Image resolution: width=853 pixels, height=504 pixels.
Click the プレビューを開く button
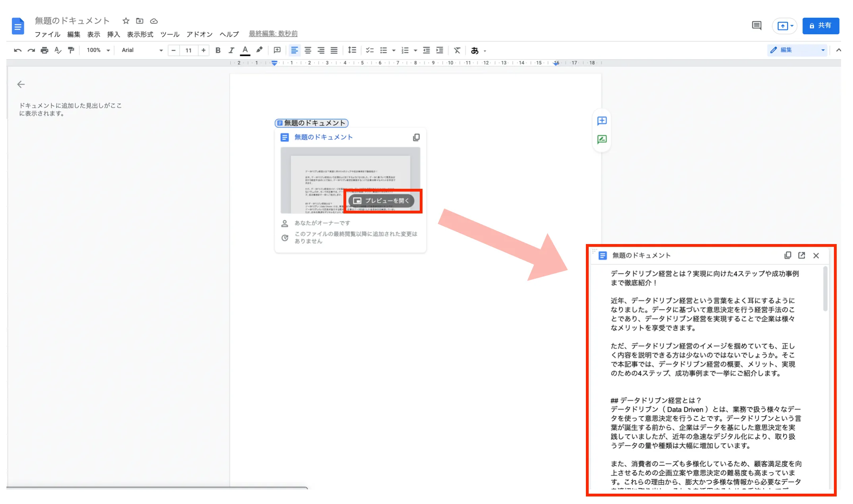[382, 201]
